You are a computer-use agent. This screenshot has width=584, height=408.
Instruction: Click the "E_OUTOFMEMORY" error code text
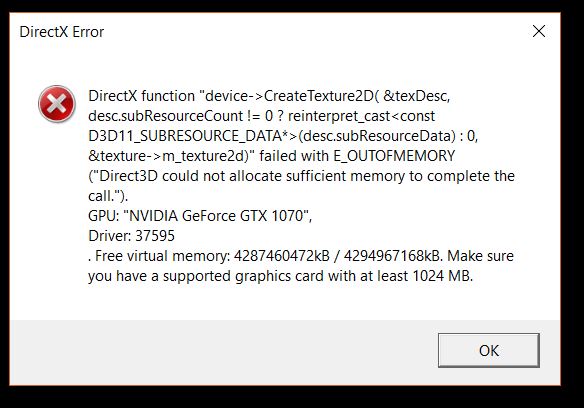coord(394,156)
